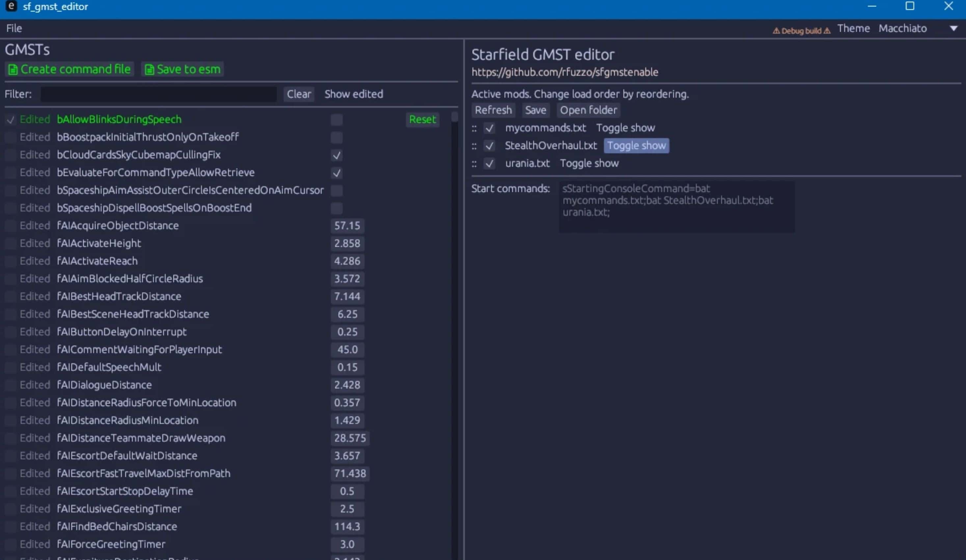Open the File menu
The image size is (966, 560).
tap(14, 28)
